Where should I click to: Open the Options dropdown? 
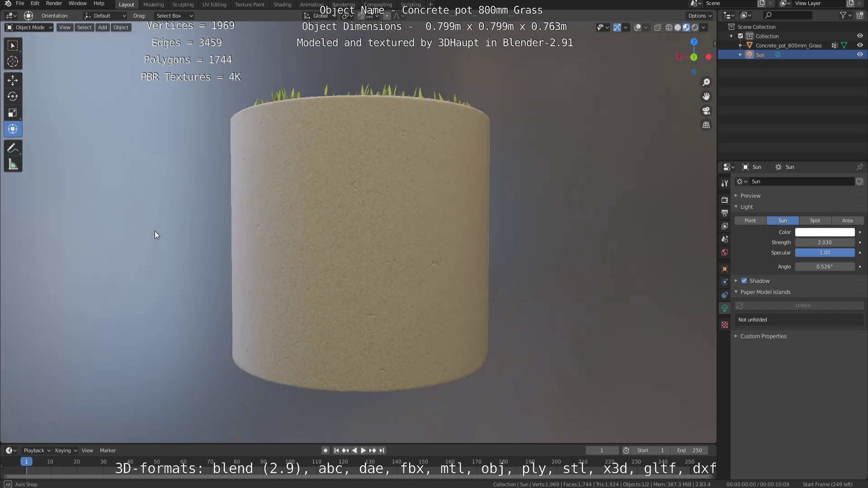coord(700,16)
